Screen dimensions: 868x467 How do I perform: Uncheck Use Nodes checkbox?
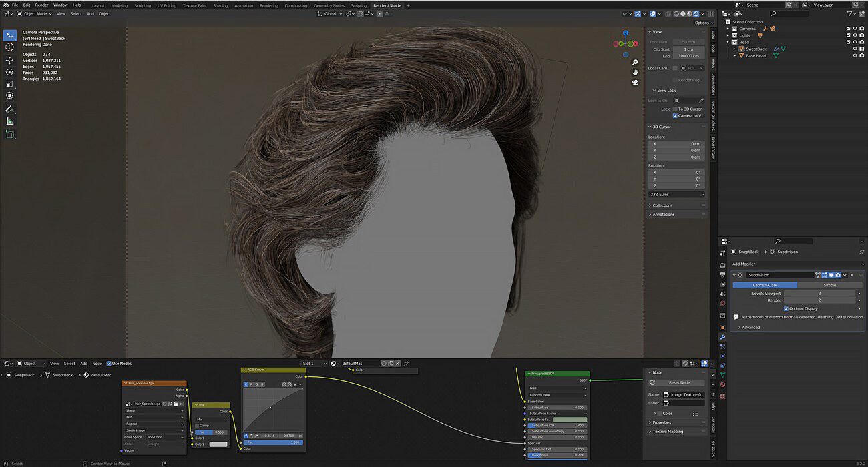[109, 364]
